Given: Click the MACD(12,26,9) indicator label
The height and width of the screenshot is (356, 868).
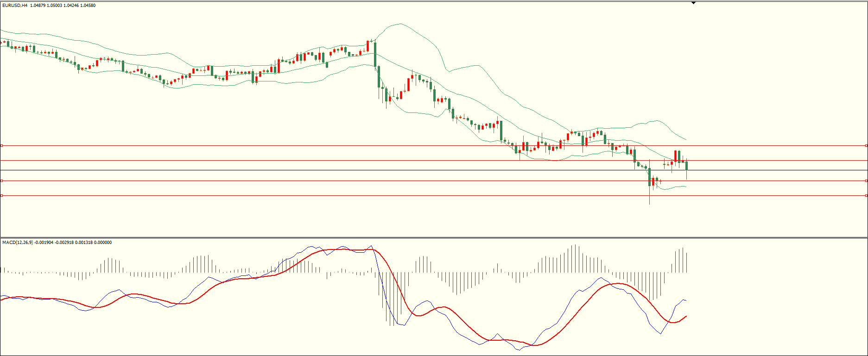Looking at the screenshot, I should click(x=18, y=243).
